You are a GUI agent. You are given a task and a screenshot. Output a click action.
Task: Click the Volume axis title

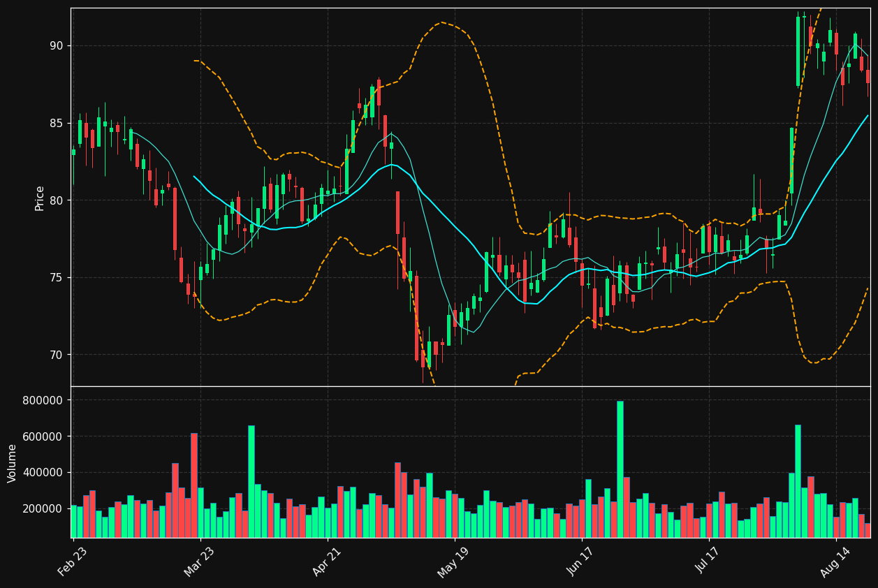tap(13, 463)
